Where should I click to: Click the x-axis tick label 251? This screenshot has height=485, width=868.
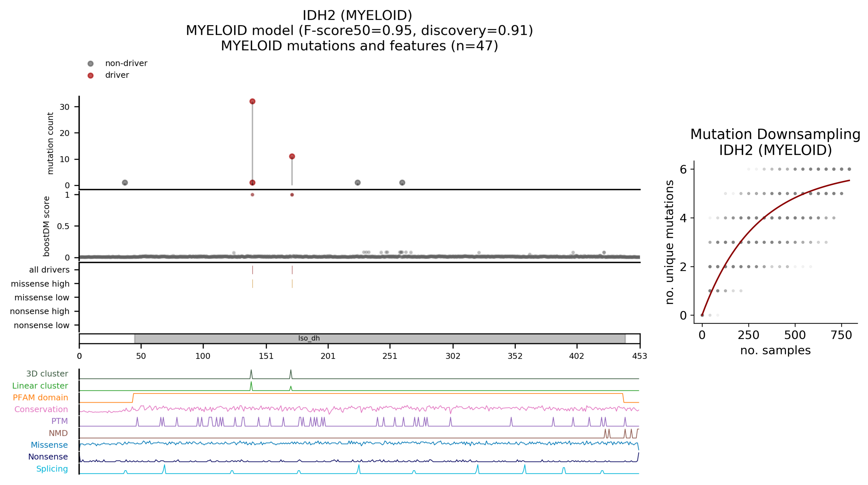coord(390,356)
